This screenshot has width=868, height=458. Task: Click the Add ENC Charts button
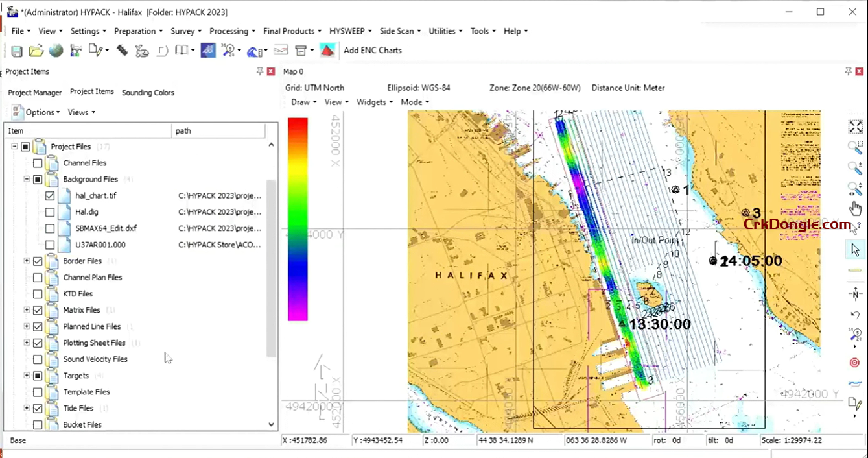(x=373, y=51)
